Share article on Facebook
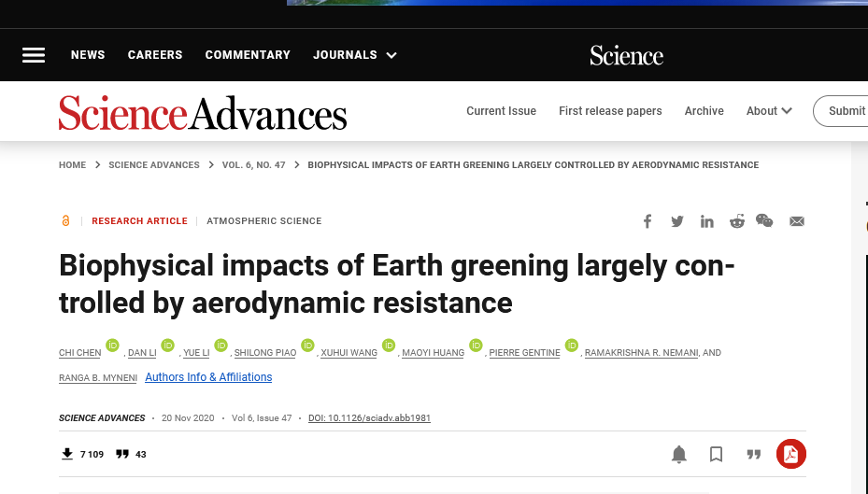The height and width of the screenshot is (494, 868). point(647,221)
